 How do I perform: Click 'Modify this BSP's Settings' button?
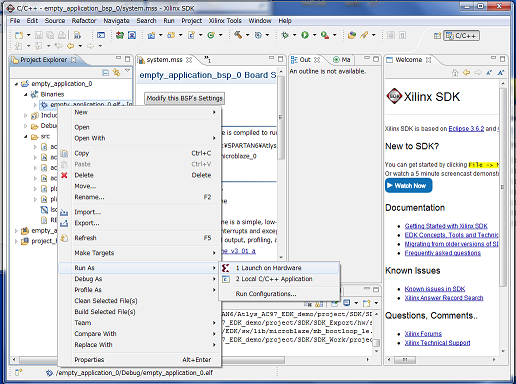tap(184, 98)
